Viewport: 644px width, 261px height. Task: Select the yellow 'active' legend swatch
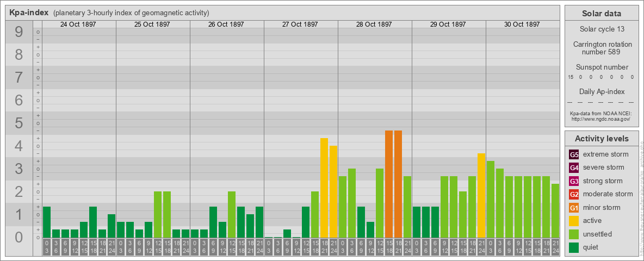click(574, 221)
